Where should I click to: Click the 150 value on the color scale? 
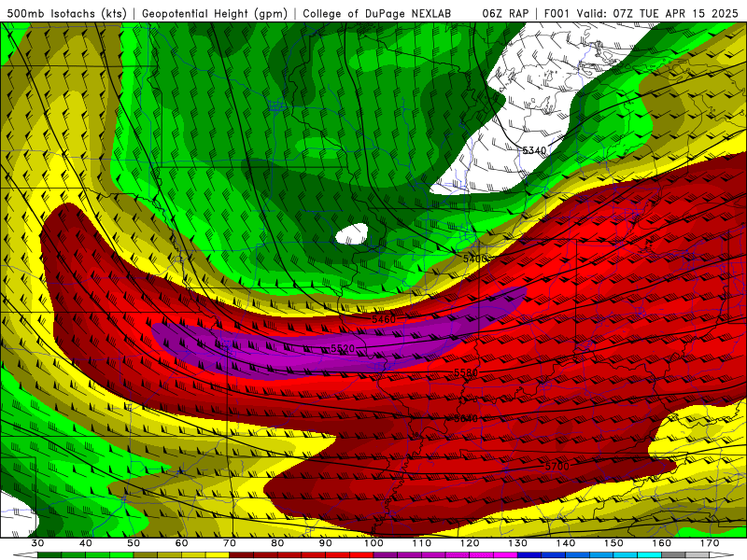(614, 543)
